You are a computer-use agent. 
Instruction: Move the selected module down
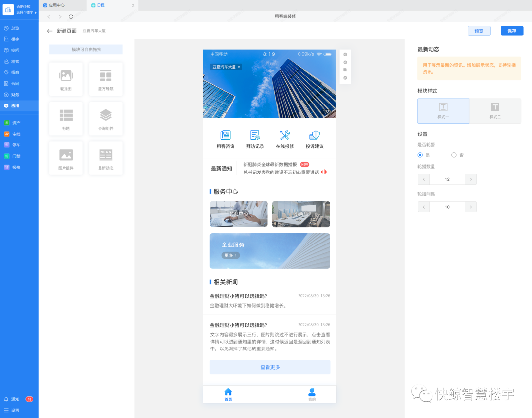click(x=345, y=62)
